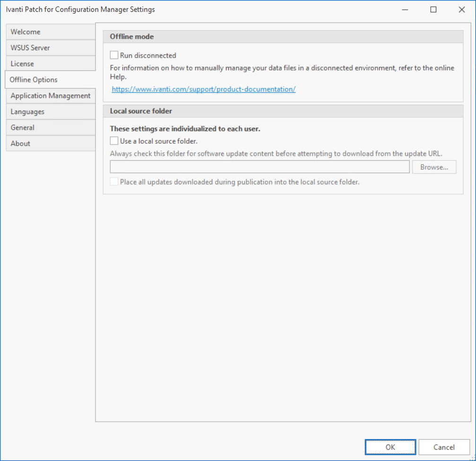Viewport: 476px width, 461px height.
Task: Close the settings dialog with X
Action: [x=461, y=9]
